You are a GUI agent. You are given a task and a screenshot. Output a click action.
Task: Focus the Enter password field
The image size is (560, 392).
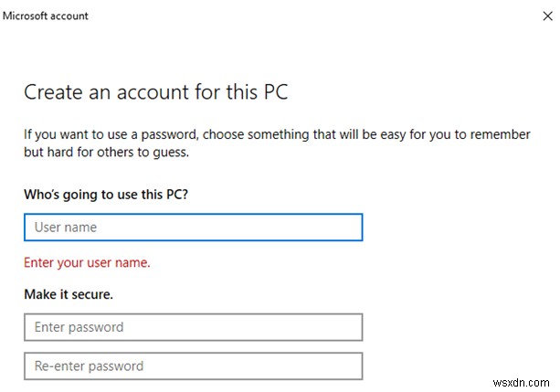pyautogui.click(x=194, y=327)
